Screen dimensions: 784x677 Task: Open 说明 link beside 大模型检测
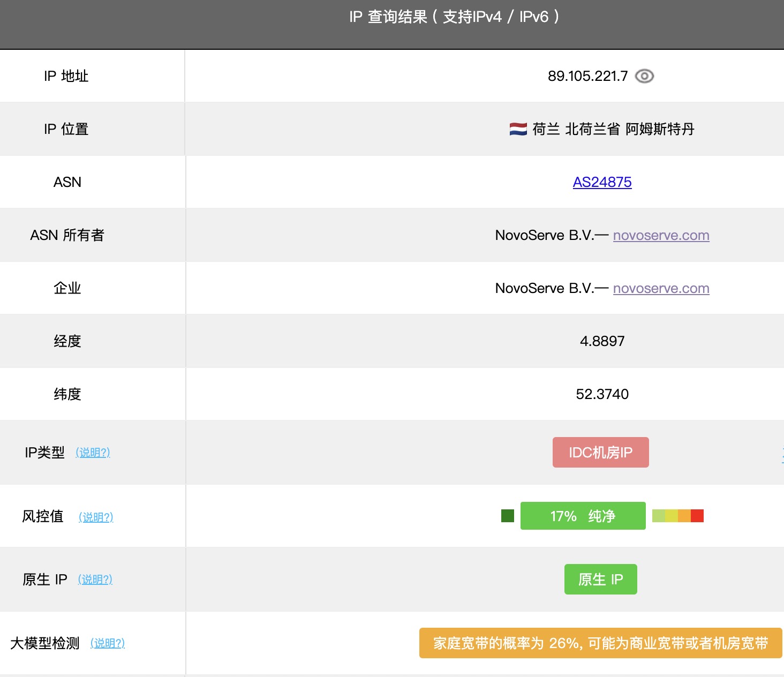pos(108,643)
